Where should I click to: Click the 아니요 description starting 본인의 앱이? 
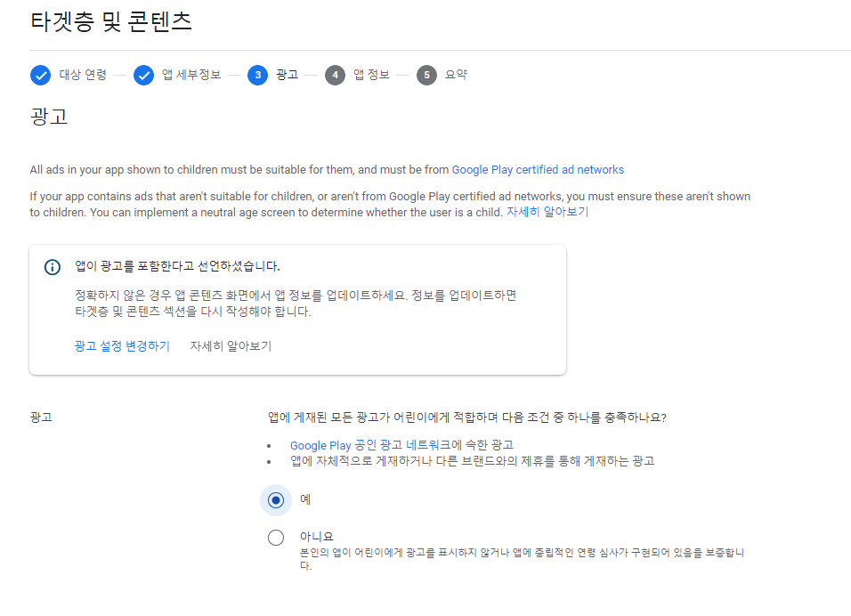click(523, 559)
